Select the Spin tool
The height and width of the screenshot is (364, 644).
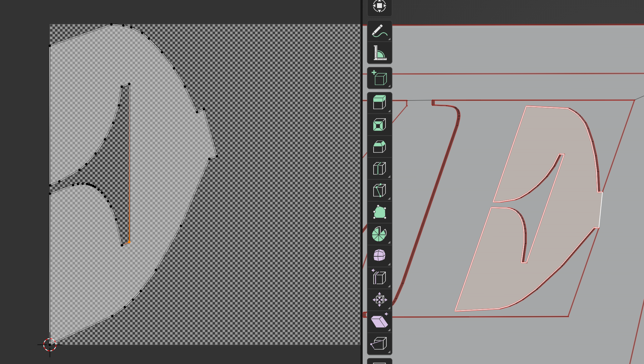click(x=380, y=234)
